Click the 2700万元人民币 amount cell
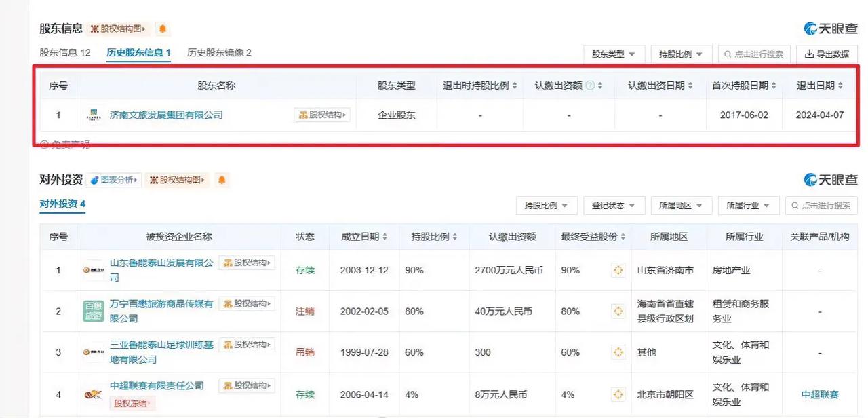The height and width of the screenshot is (418, 868). 509,270
